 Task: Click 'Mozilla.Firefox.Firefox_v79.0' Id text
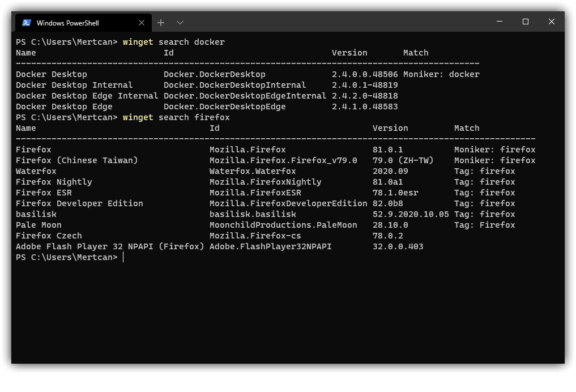pos(283,160)
